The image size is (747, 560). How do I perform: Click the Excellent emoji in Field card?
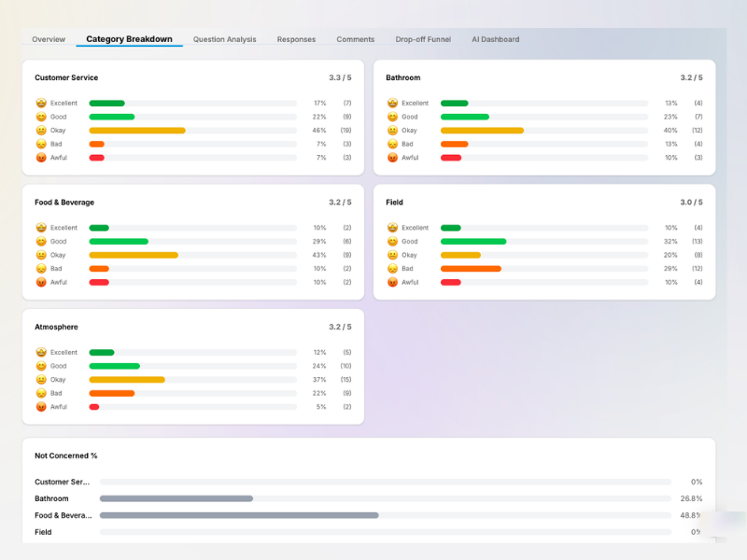pyautogui.click(x=392, y=228)
